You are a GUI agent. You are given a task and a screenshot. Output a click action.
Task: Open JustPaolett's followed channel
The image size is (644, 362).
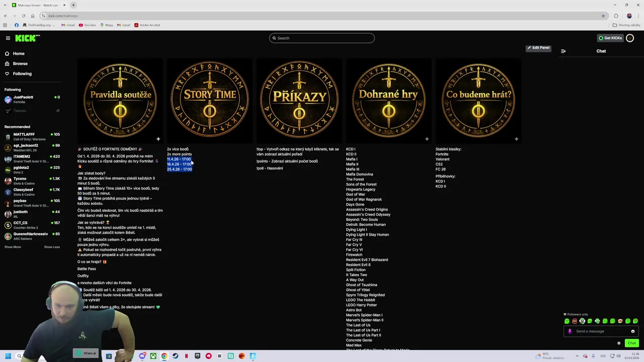31,100
